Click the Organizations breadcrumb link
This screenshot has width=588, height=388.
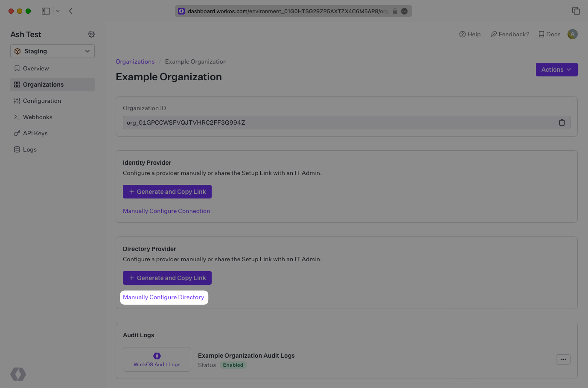click(x=135, y=61)
